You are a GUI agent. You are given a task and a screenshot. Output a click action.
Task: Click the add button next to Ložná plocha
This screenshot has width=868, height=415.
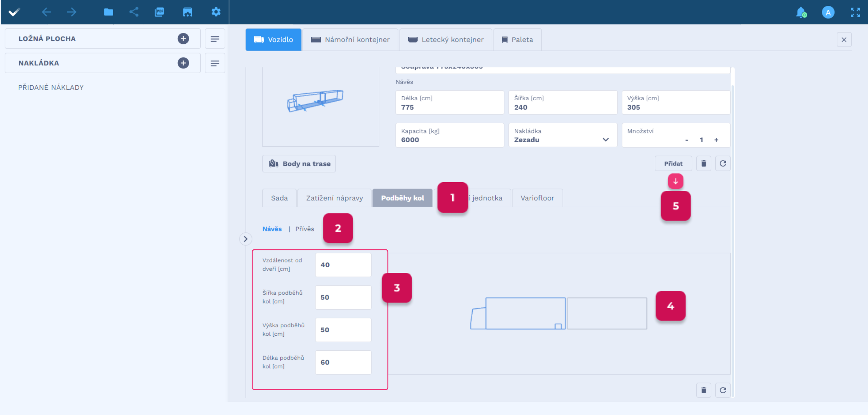point(183,39)
